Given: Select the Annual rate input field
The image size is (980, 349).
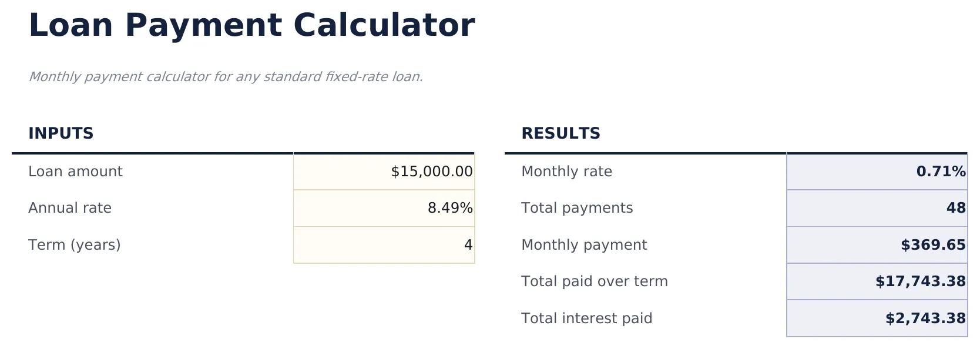Looking at the screenshot, I should [x=384, y=208].
